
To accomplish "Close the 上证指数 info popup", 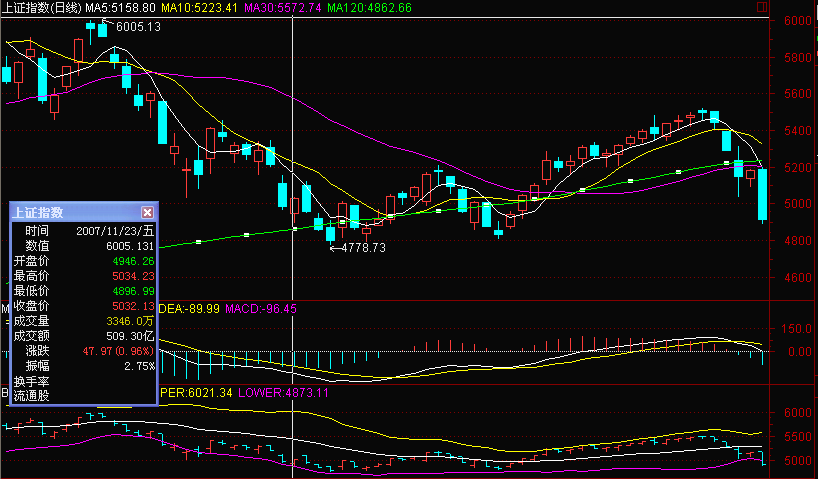I will 147,212.
